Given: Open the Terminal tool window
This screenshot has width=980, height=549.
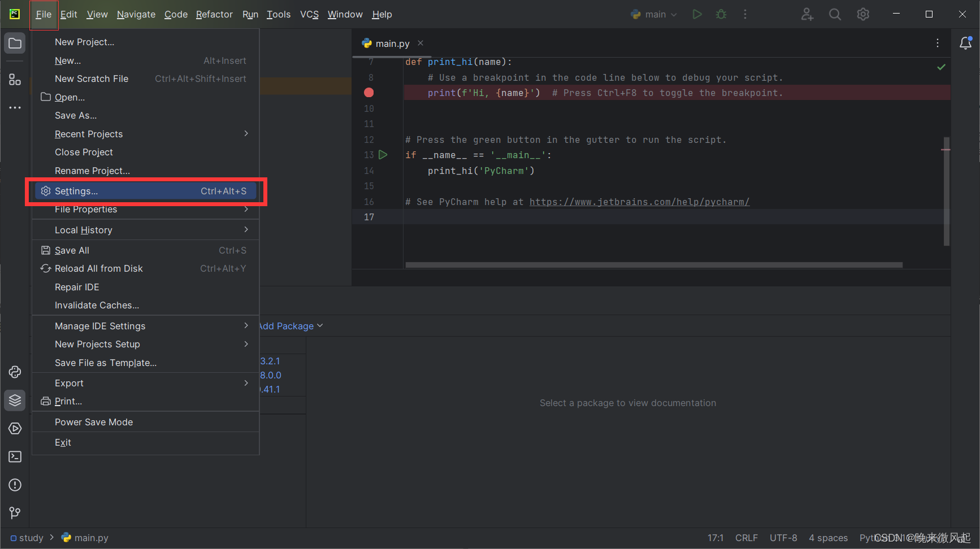Looking at the screenshot, I should [15, 456].
